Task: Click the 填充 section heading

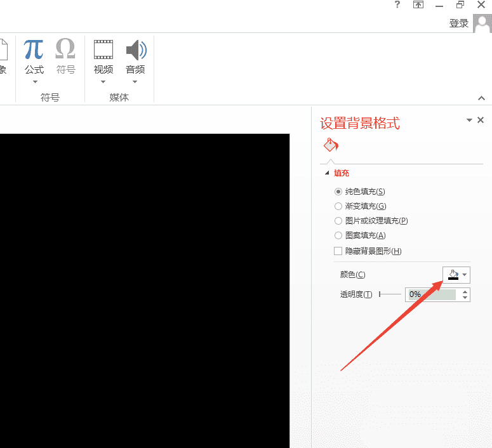Action: (x=342, y=173)
